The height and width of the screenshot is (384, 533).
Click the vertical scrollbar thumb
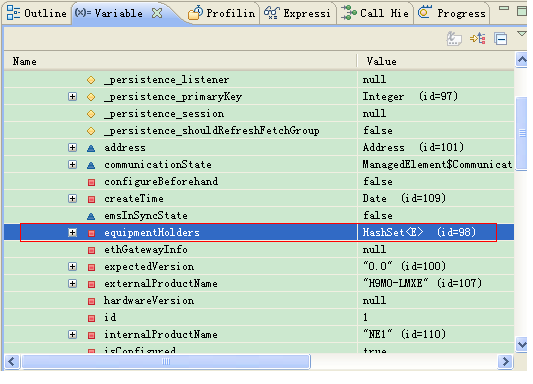[521, 133]
